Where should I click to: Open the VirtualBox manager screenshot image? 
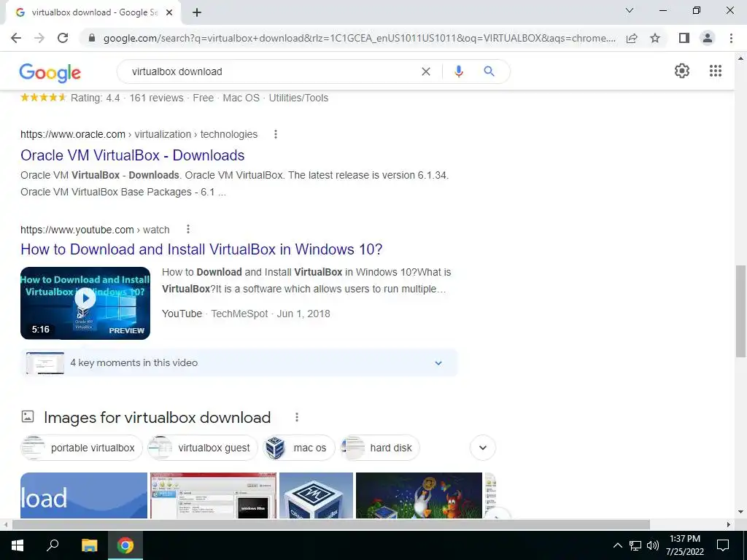(x=213, y=495)
